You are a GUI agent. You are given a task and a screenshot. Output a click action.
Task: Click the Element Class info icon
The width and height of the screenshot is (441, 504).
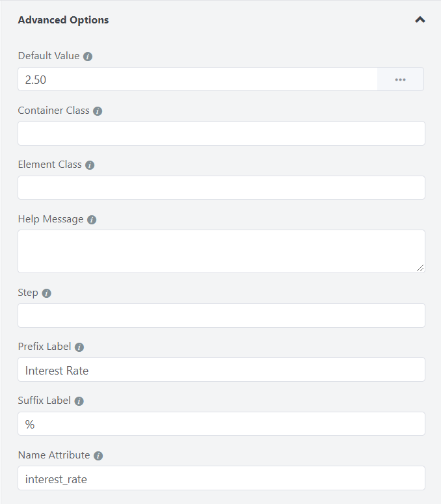coord(90,165)
